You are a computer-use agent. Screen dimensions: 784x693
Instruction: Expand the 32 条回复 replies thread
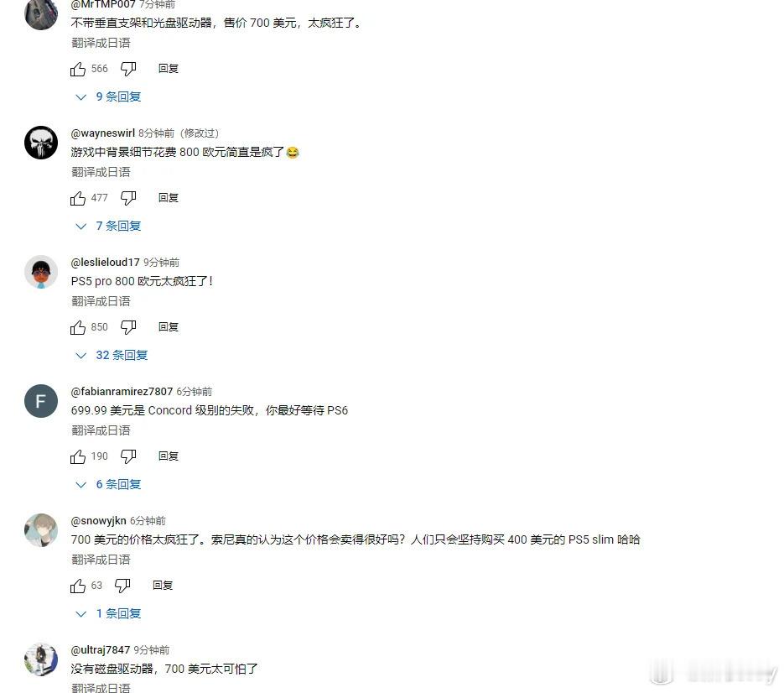click(112, 355)
